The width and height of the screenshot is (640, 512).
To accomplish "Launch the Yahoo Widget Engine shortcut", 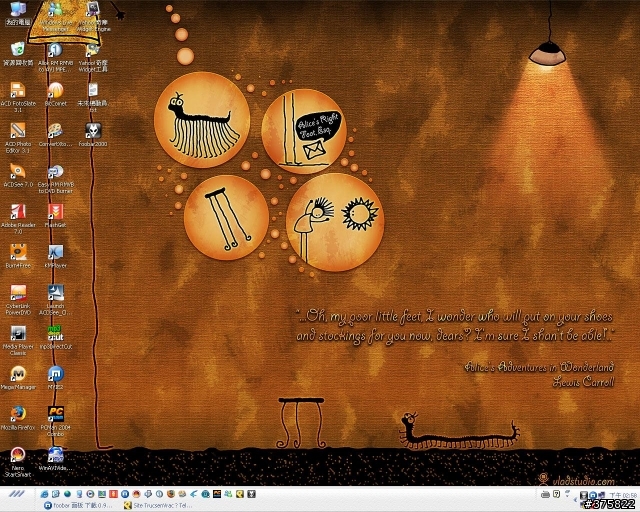I will point(93,16).
